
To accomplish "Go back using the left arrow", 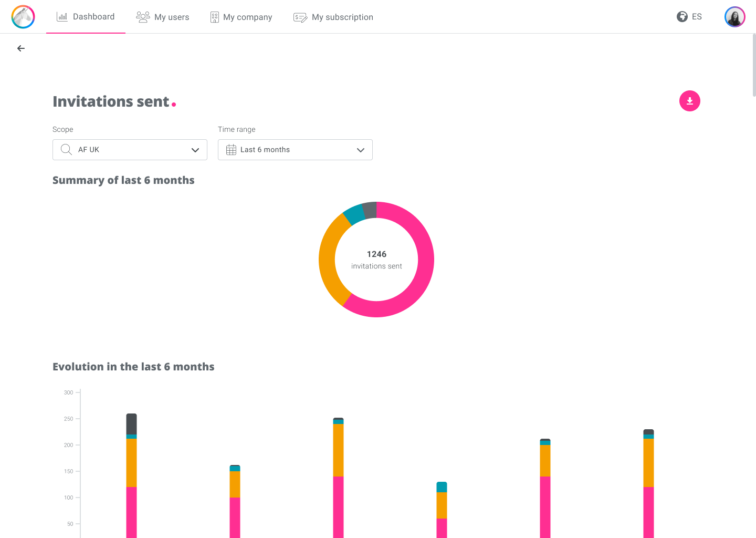I will coord(21,48).
